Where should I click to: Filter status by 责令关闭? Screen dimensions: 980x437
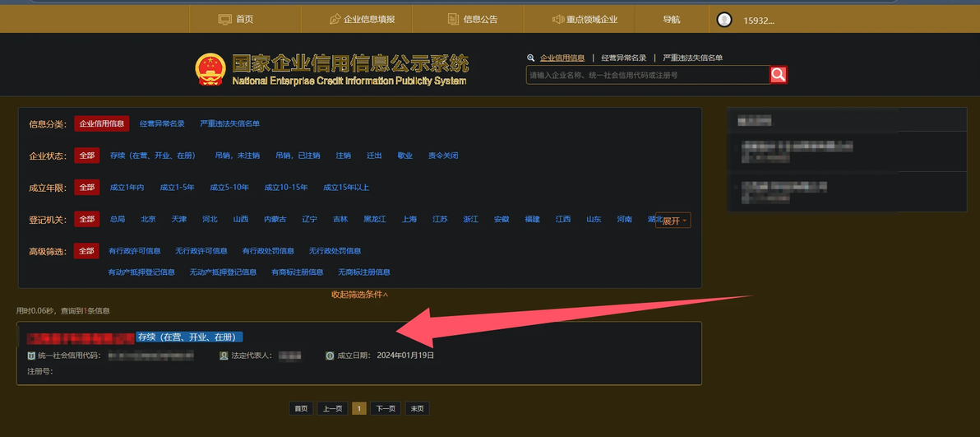(443, 156)
